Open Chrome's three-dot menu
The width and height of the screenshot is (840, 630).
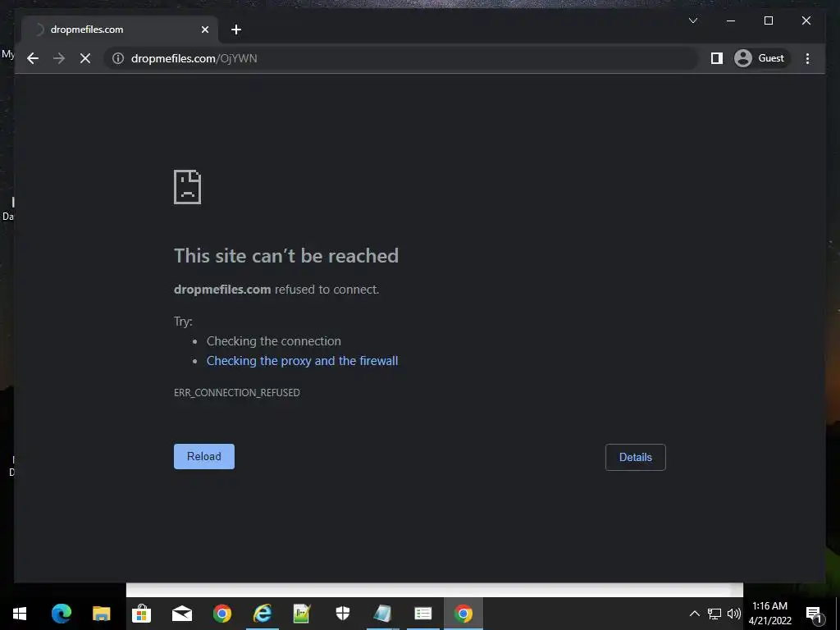[x=807, y=58]
